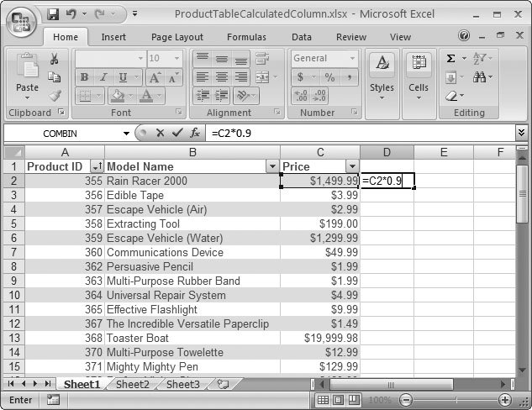The width and height of the screenshot is (532, 410).
Task: Open Excel Help question mark
Action: coord(463,35)
